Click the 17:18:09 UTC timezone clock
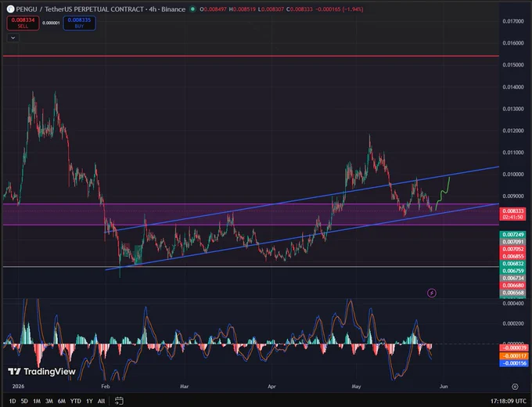532x407 pixels. [509, 401]
